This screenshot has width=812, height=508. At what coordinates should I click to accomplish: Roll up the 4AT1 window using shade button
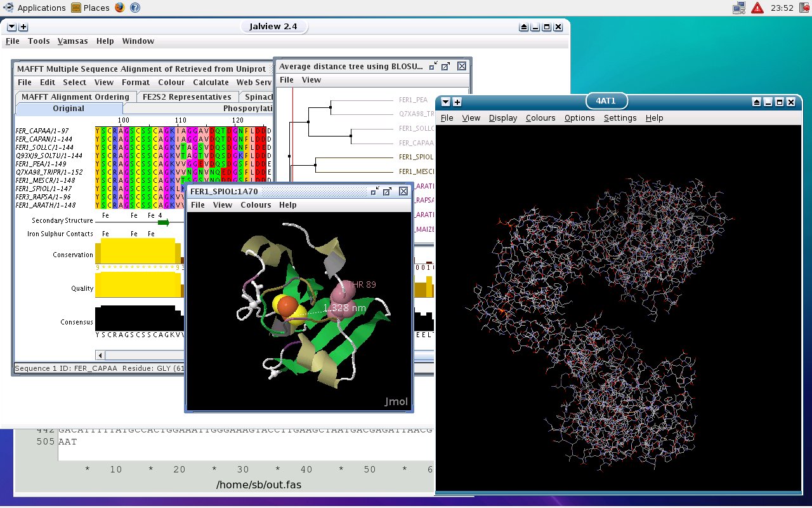757,102
